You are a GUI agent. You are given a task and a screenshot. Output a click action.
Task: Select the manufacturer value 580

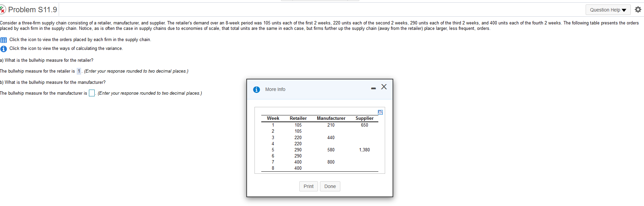click(x=331, y=150)
